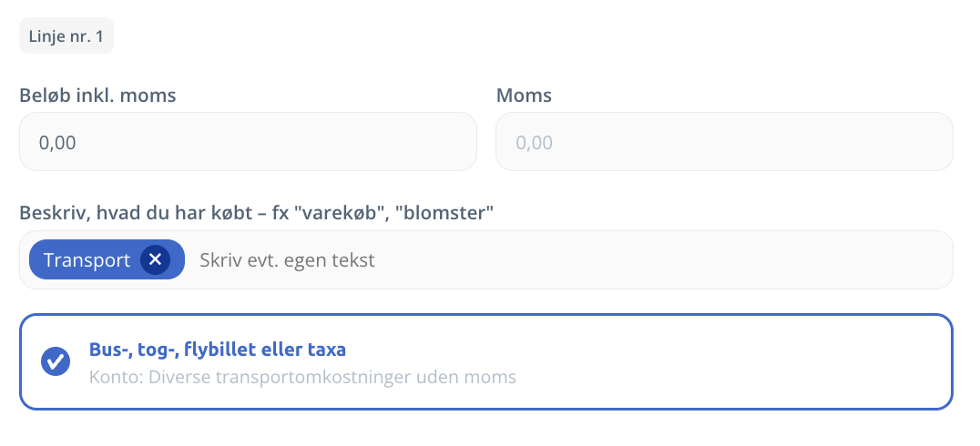Image resolution: width=980 pixels, height=446 pixels.
Task: Select Bus-, tog-, flybillet eller taxa option
Action: (x=485, y=361)
